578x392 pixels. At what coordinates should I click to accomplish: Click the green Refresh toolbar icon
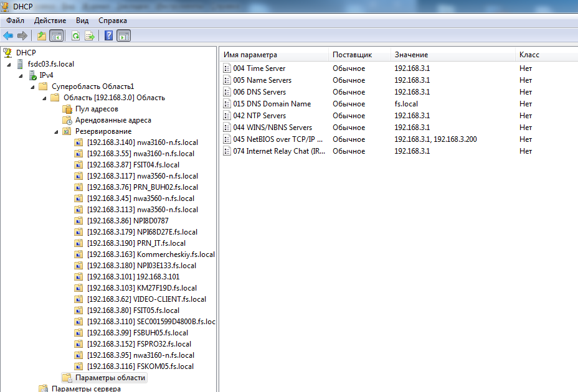75,35
